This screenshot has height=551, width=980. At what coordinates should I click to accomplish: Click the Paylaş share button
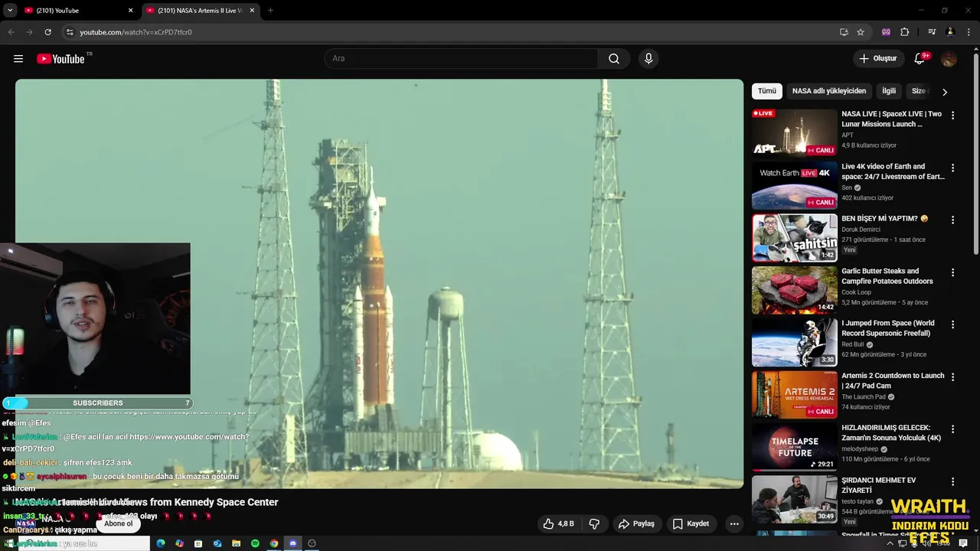tap(636, 523)
